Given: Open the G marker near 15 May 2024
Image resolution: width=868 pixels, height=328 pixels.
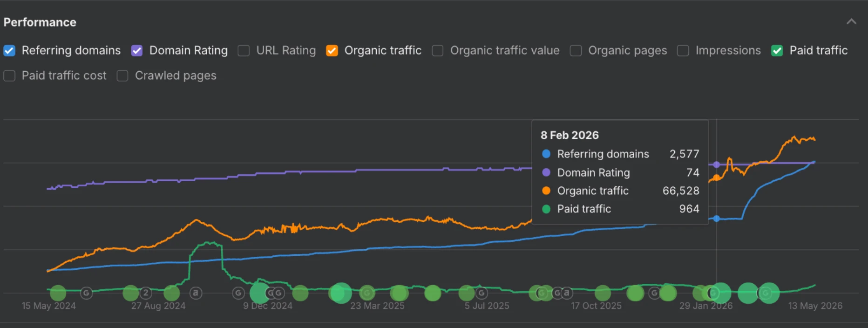Looking at the screenshot, I should pyautogui.click(x=86, y=293).
